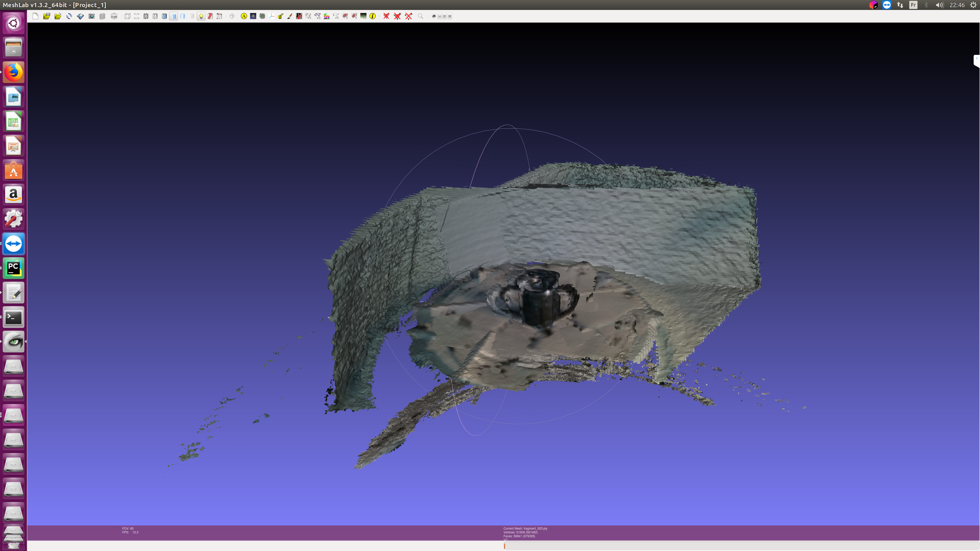Screen dimensions: 980x551
Task: Reload the current mesh
Action: tap(69, 16)
